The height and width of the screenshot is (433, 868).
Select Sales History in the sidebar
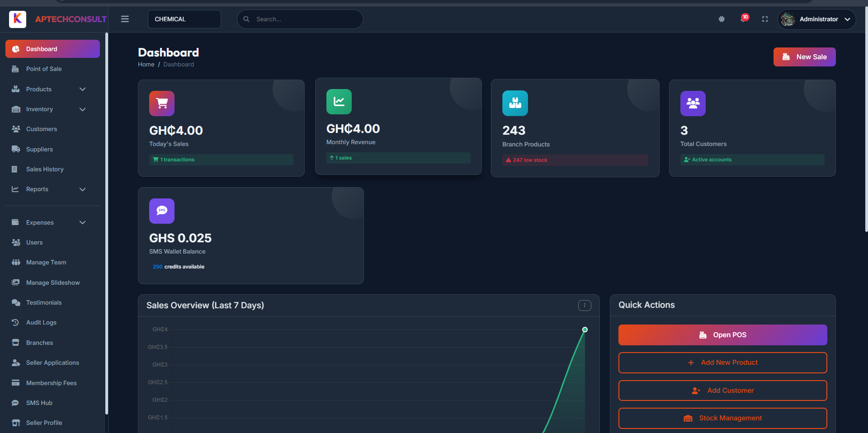[52, 169]
